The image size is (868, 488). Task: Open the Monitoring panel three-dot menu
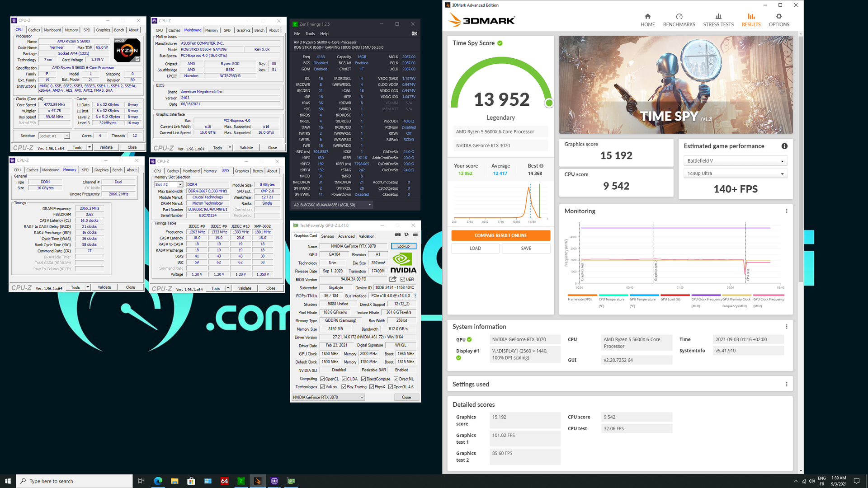click(787, 211)
